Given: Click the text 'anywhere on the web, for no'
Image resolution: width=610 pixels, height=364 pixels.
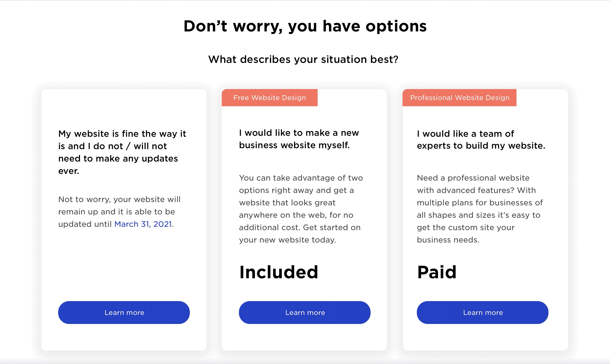Looking at the screenshot, I should pyautogui.click(x=296, y=215).
